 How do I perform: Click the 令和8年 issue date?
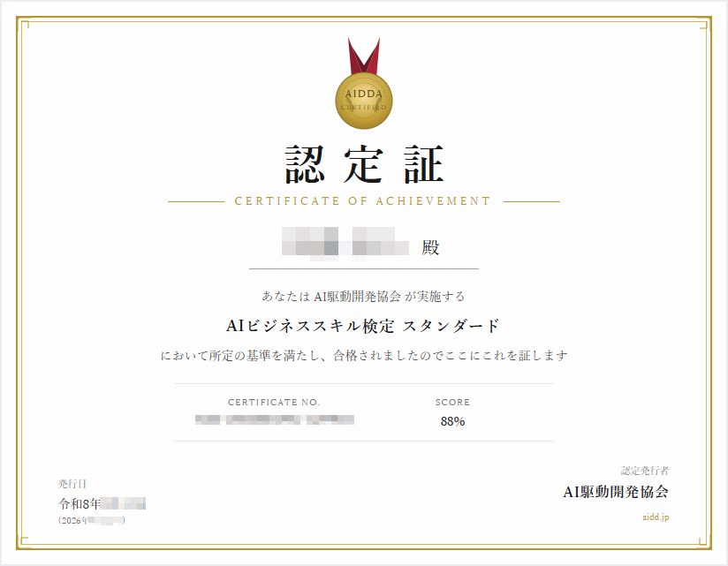click(x=102, y=503)
